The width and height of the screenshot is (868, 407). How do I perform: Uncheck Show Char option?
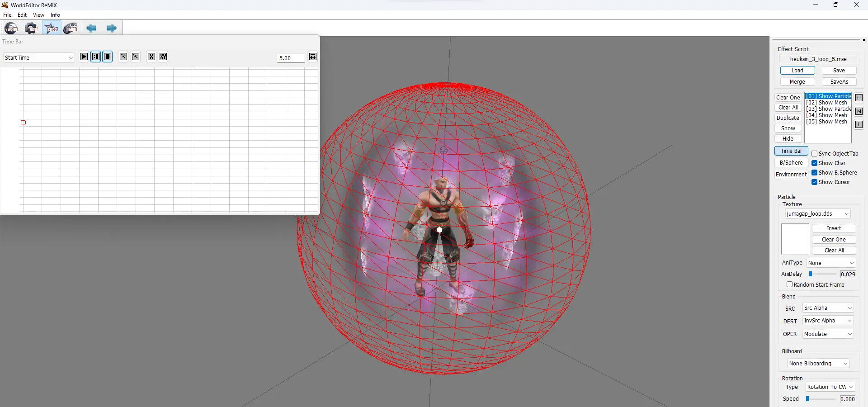814,163
